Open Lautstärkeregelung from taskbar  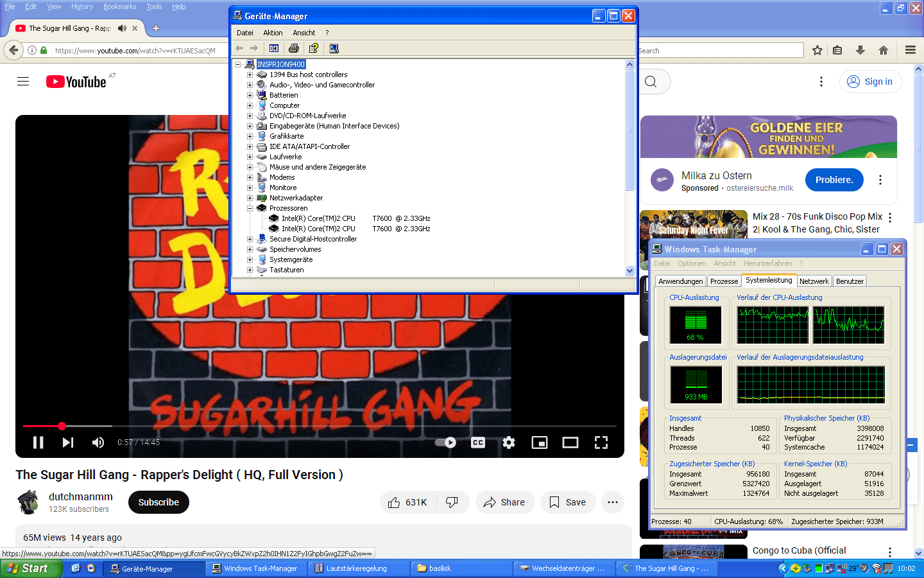359,568
